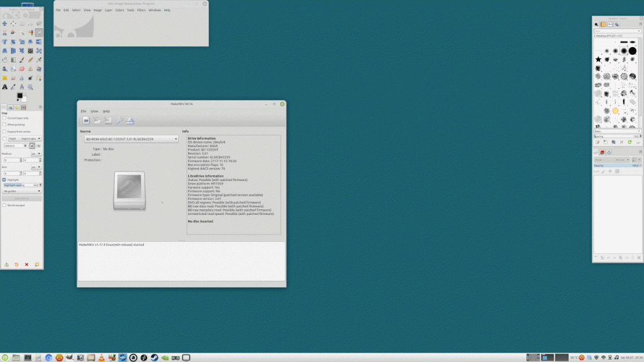Click MakeMKV's Backup toolbar icon
The image size is (644, 362).
coord(108,120)
